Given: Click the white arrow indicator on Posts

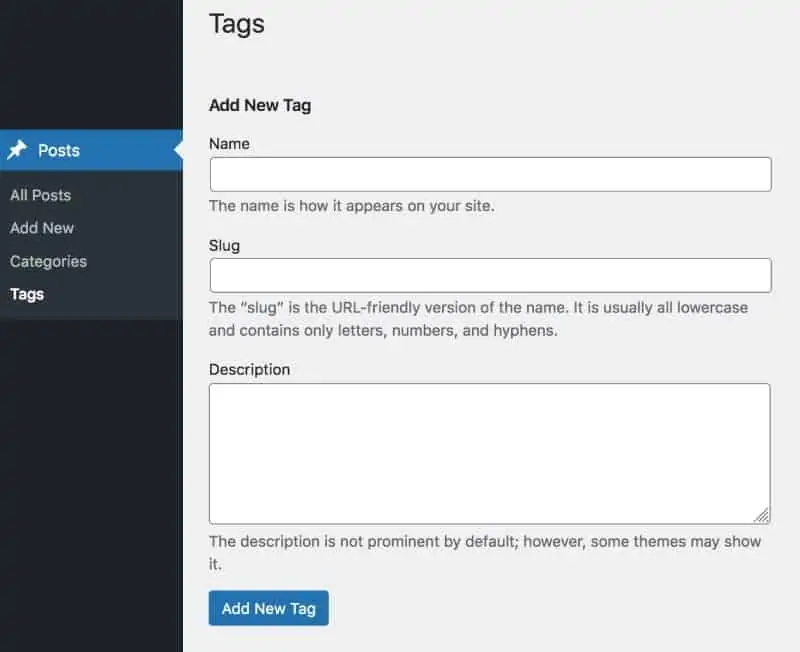Looking at the screenshot, I should point(178,151).
